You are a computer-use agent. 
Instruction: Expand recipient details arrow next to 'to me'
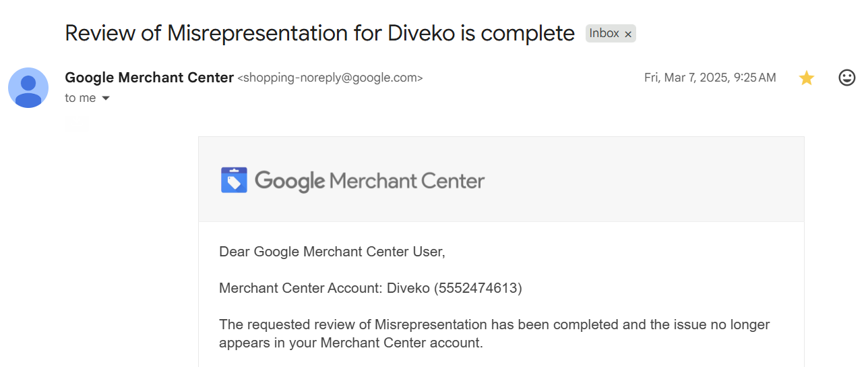click(105, 98)
